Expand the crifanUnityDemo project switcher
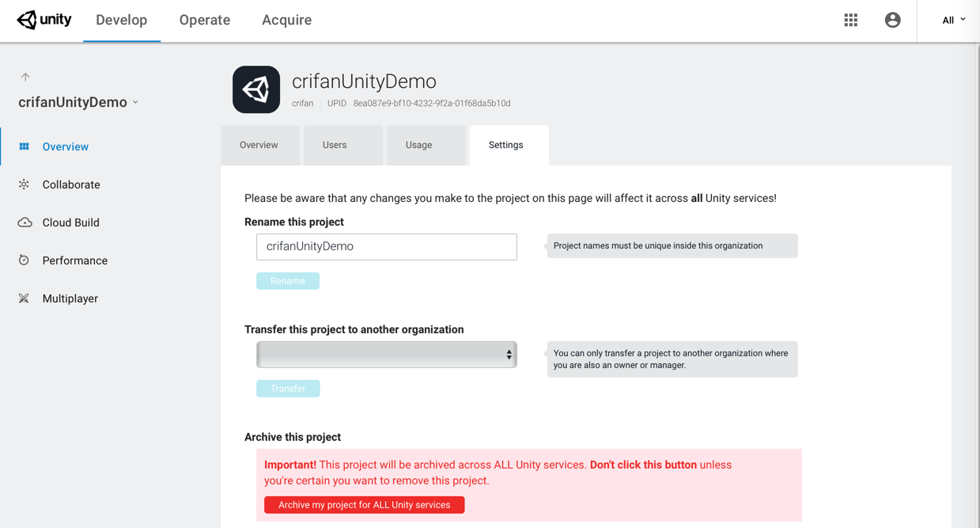The height and width of the screenshot is (528, 980). pyautogui.click(x=78, y=102)
